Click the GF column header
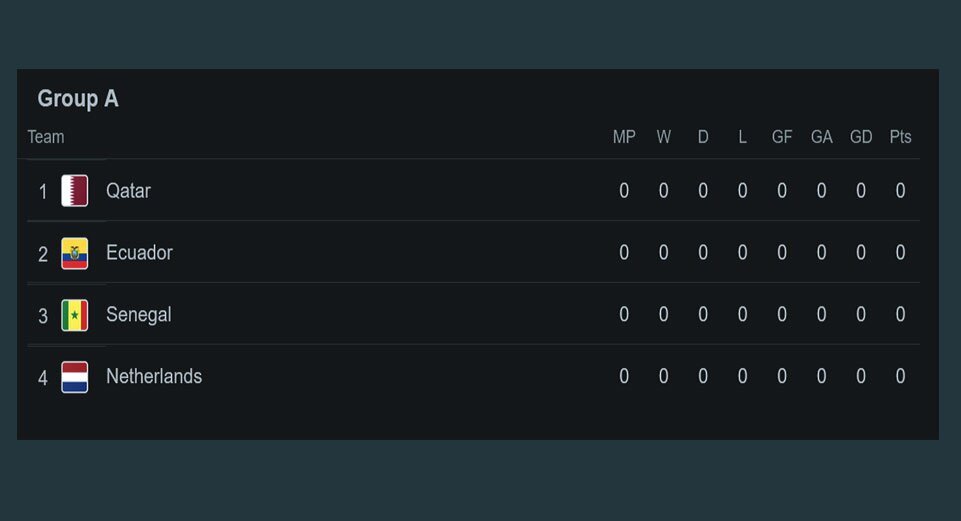 point(782,137)
